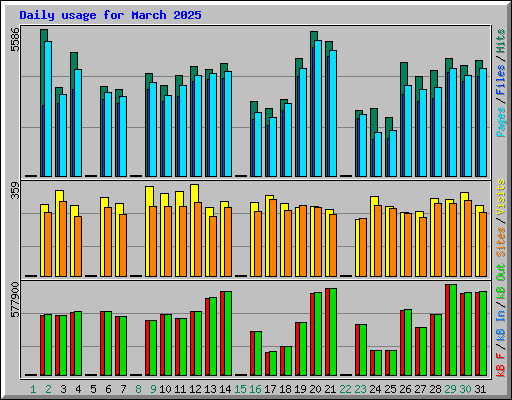Viewport: 512px width, 400px height.
Task: Click the day 9 yellow visits bar
Action: (x=149, y=231)
